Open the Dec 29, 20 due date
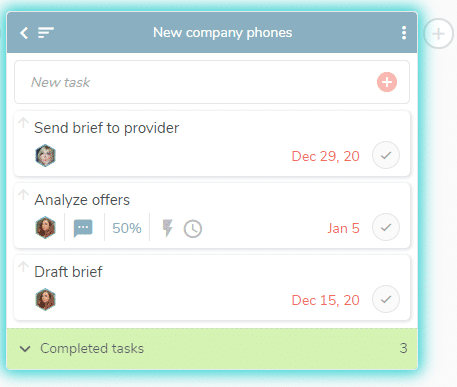The height and width of the screenshot is (387, 457). [325, 156]
